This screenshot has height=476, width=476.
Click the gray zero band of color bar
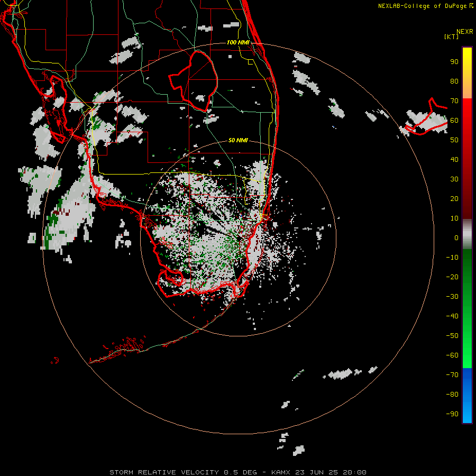coord(467,234)
